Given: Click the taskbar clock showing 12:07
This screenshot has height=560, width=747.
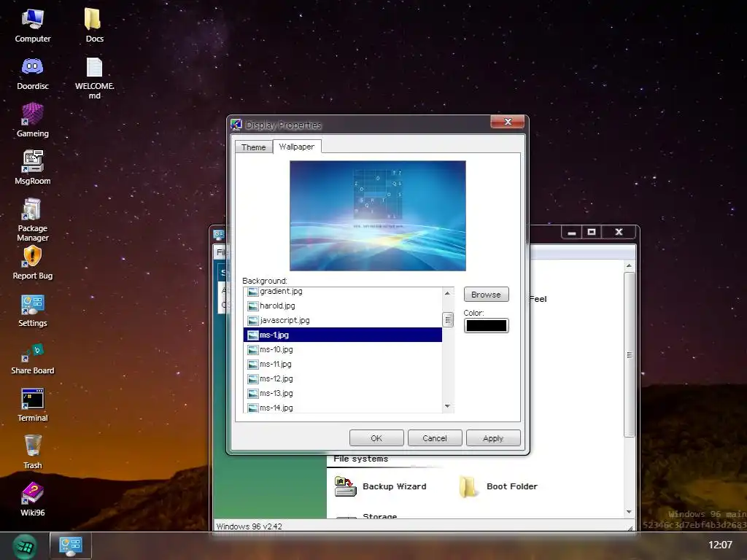Looking at the screenshot, I should pyautogui.click(x=720, y=545).
